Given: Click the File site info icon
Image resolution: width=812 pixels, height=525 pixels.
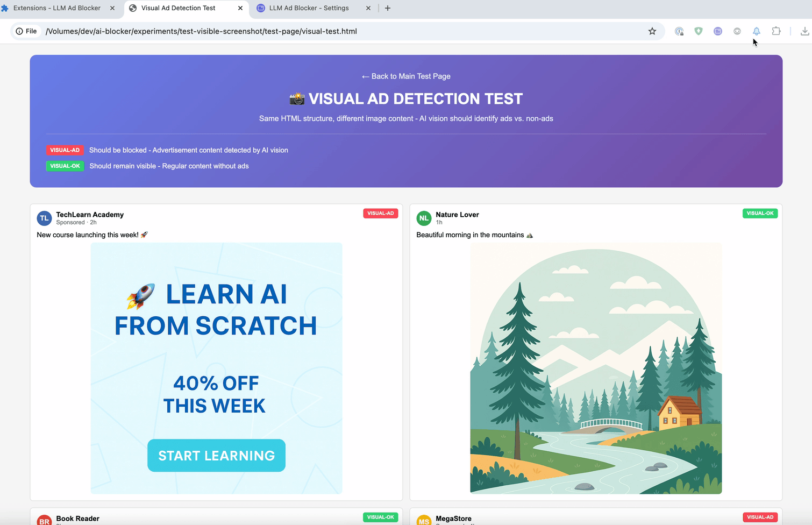Looking at the screenshot, I should [26, 31].
